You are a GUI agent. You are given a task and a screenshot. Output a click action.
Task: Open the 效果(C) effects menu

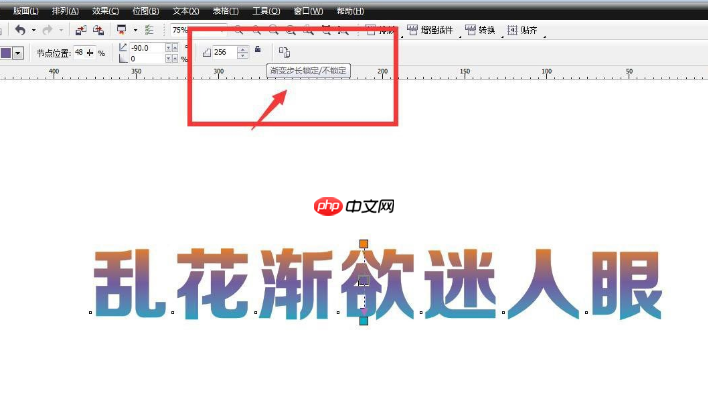[106, 11]
